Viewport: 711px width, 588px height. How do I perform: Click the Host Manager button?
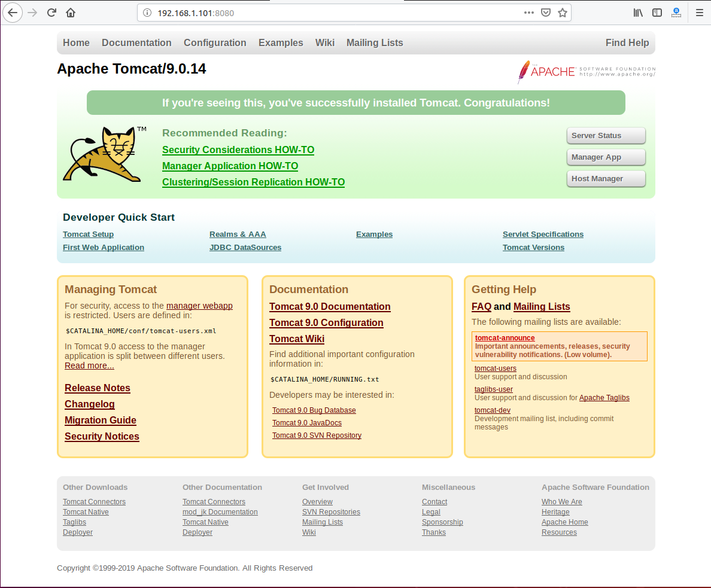[x=606, y=179]
